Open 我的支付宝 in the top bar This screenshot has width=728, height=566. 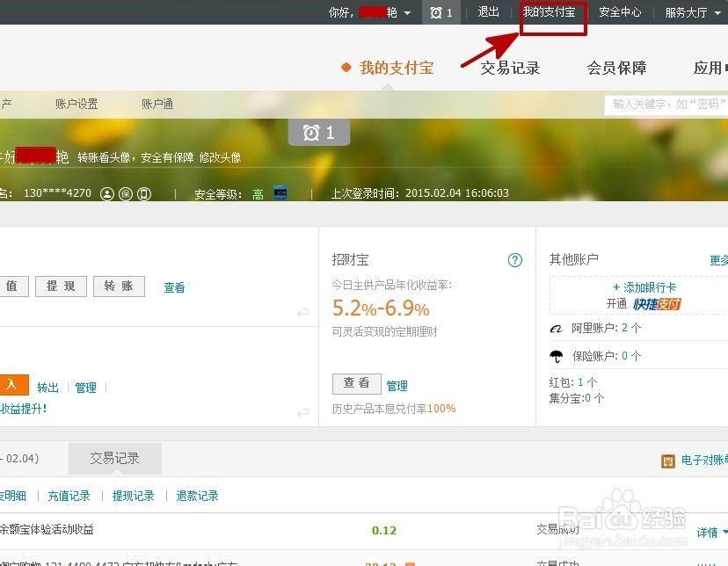(550, 12)
